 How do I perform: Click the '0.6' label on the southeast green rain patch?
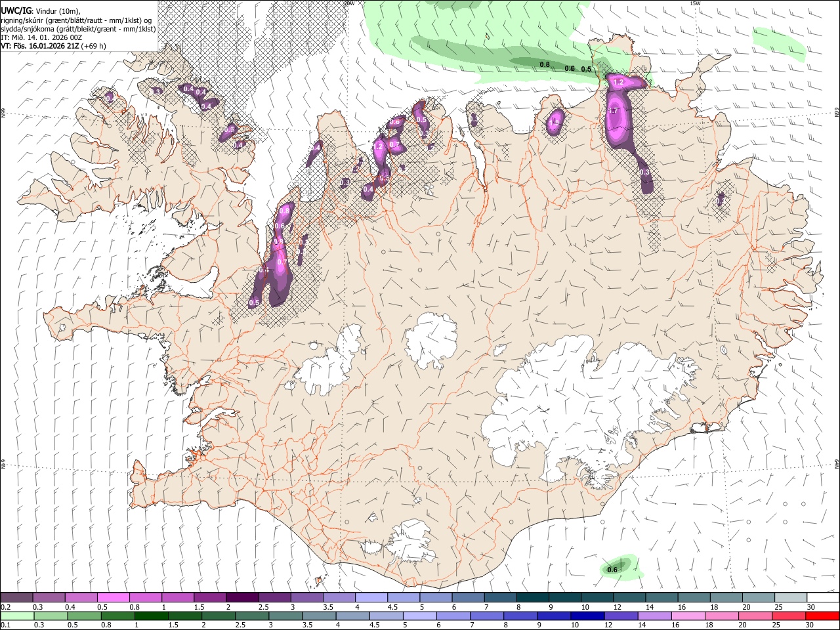612,570
